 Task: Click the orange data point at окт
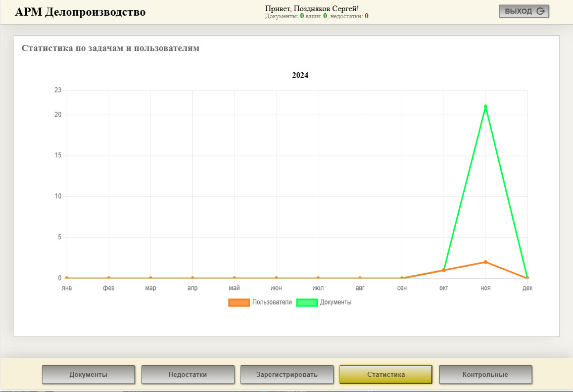pyautogui.click(x=444, y=270)
